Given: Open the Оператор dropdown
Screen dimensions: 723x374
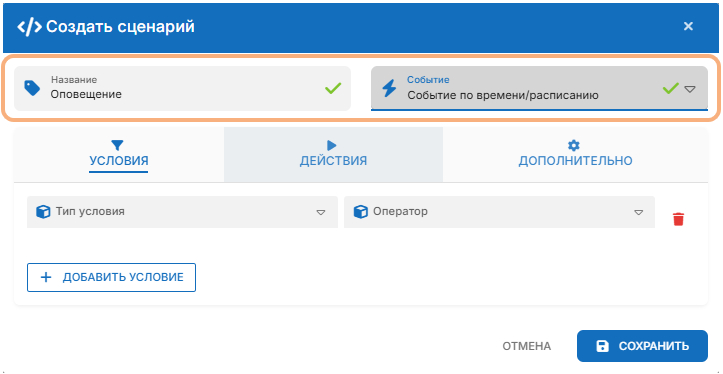Looking at the screenshot, I should pos(499,212).
